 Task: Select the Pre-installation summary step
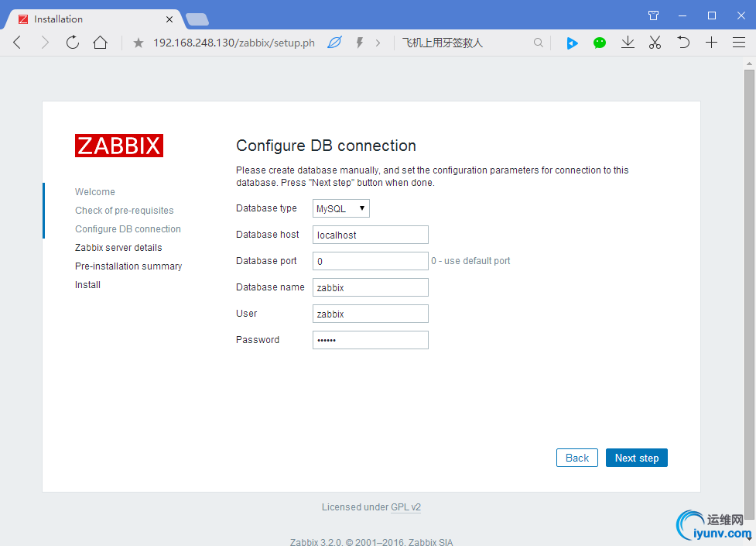pos(128,266)
